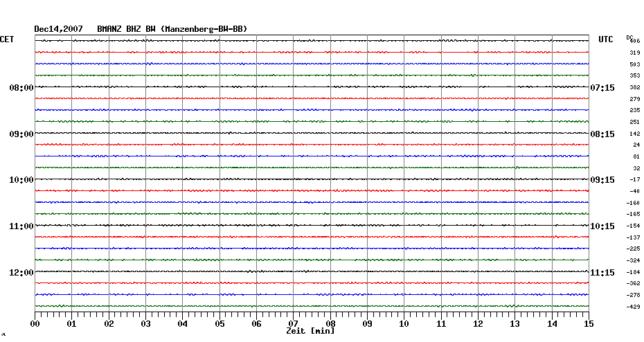Click the 06 minute tick label
This screenshot has width=644, height=342.
[x=256, y=324]
